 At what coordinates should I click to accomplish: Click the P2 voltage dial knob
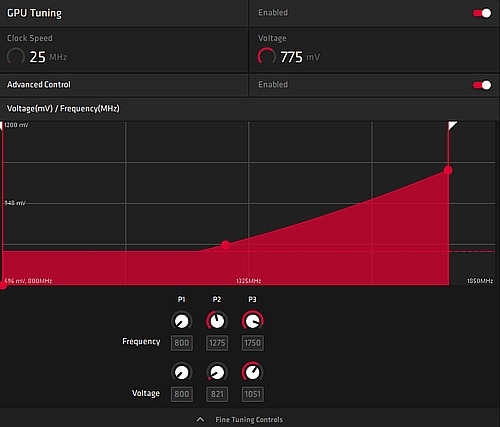[217, 372]
